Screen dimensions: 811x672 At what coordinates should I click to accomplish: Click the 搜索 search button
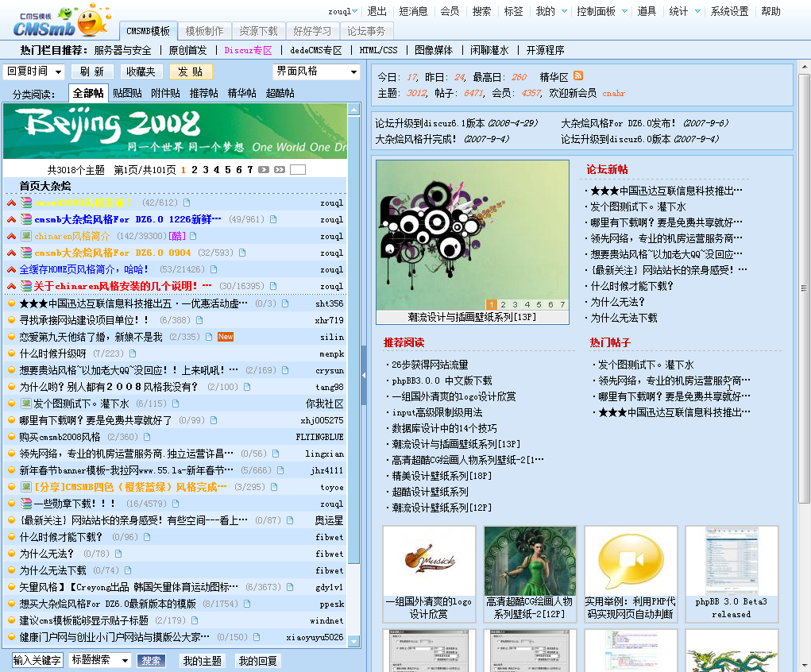[151, 661]
